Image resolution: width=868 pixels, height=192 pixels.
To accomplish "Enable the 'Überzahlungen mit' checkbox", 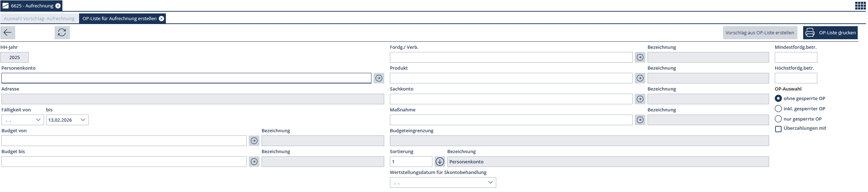I will (x=778, y=129).
